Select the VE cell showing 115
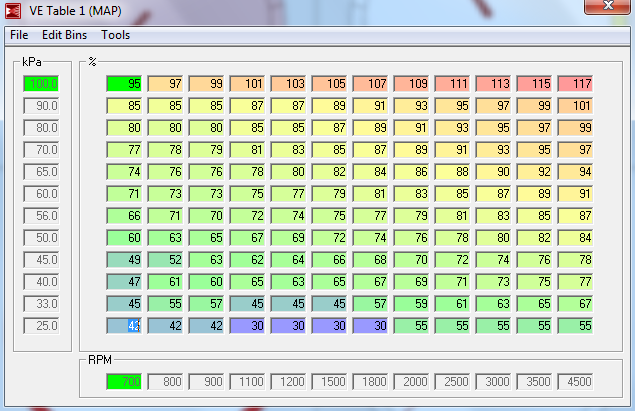Image resolution: width=635 pixels, height=411 pixels. 534,84
